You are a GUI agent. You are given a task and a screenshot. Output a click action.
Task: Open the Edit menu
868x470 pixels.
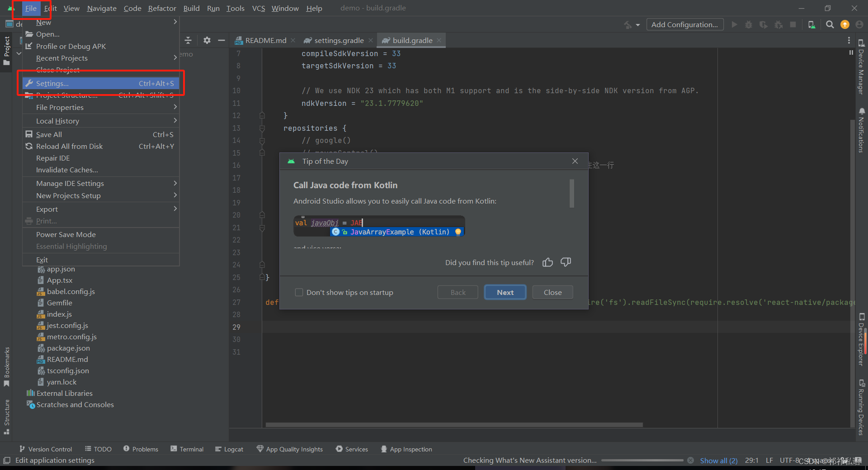[51, 8]
